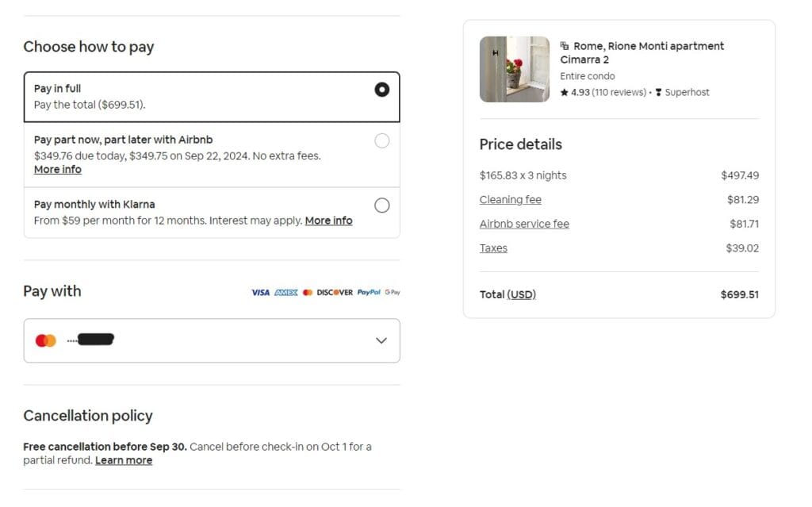Open More info about part payments
This screenshot has height=507, width=812.
click(57, 169)
